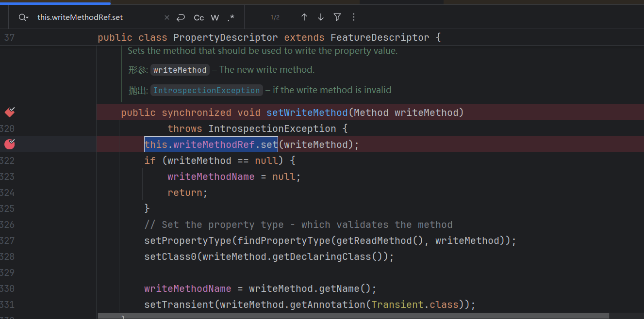Click line number 327 in gutter

[x=7, y=240]
